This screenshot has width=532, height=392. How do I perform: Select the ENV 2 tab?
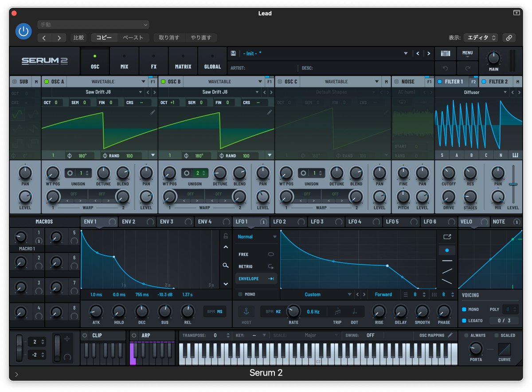point(137,222)
